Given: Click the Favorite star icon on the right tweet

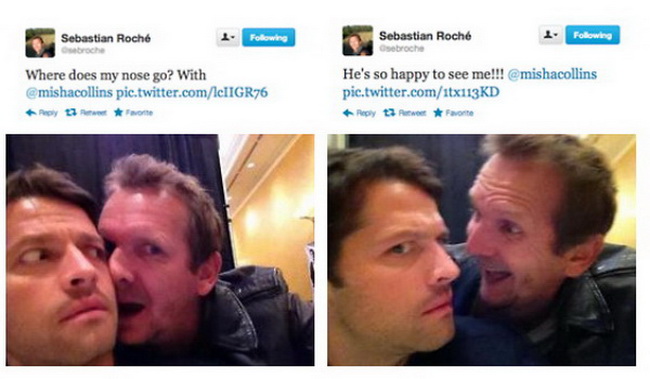Looking at the screenshot, I should click(438, 113).
